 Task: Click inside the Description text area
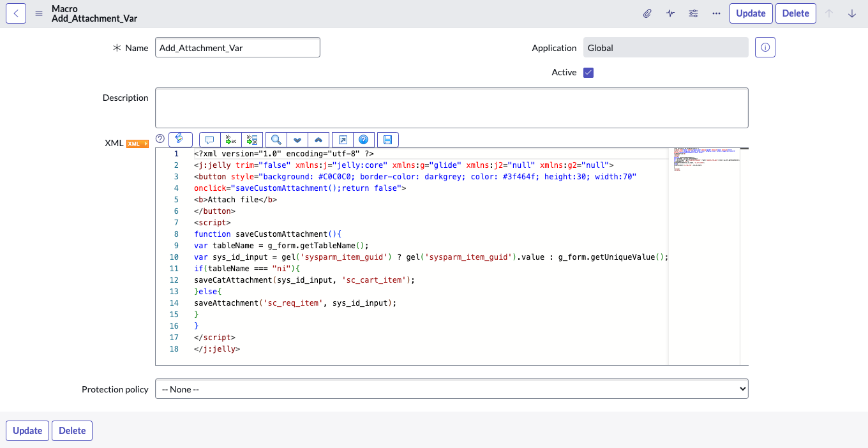[452, 108]
